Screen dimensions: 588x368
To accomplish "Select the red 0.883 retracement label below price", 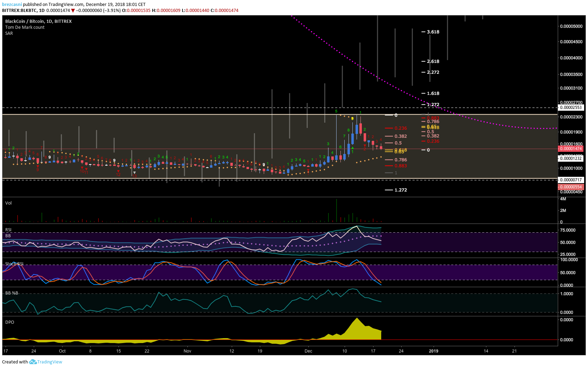I will point(401,166).
